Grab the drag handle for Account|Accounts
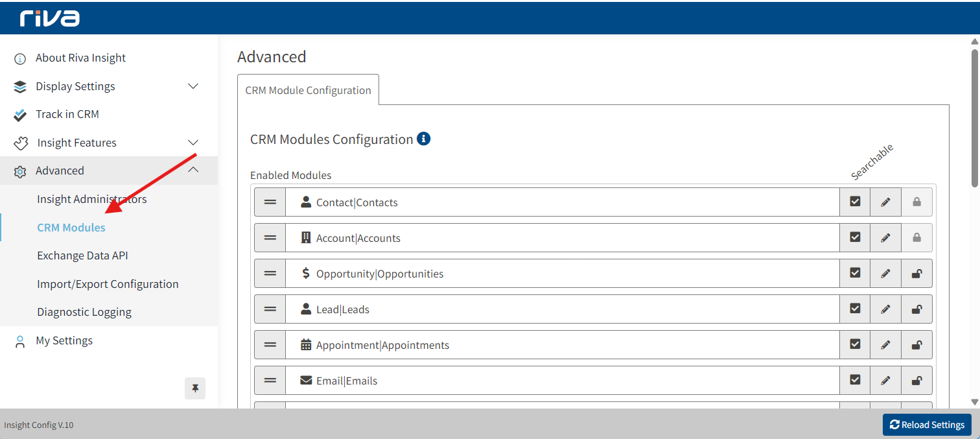Image resolution: width=980 pixels, height=439 pixels. [x=270, y=238]
